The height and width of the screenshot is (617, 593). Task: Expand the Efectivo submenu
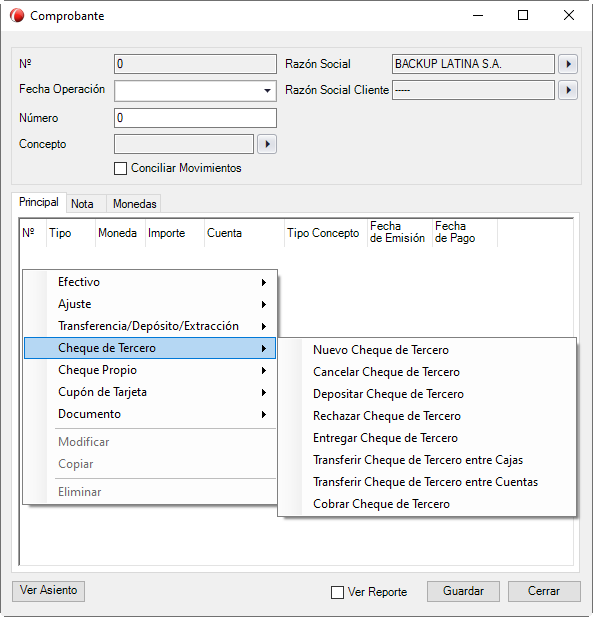150,282
